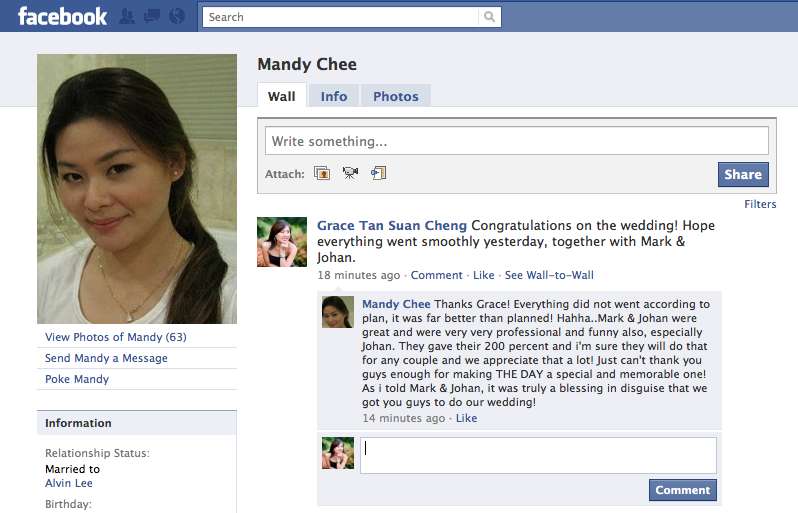
Task: Open the Filters link
Action: [x=760, y=204]
